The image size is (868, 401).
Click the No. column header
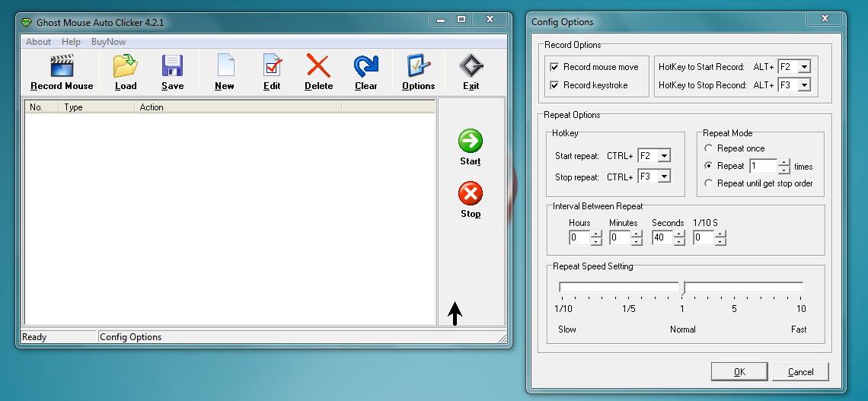tap(42, 107)
